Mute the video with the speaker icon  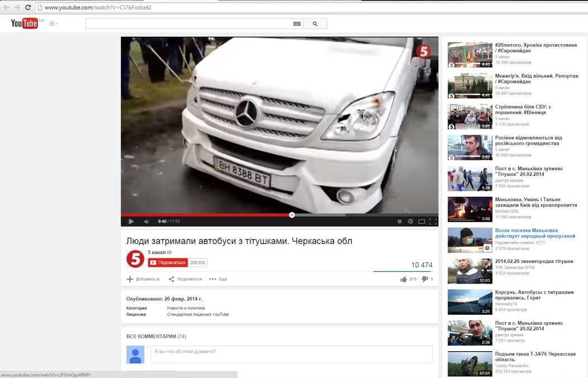click(147, 221)
